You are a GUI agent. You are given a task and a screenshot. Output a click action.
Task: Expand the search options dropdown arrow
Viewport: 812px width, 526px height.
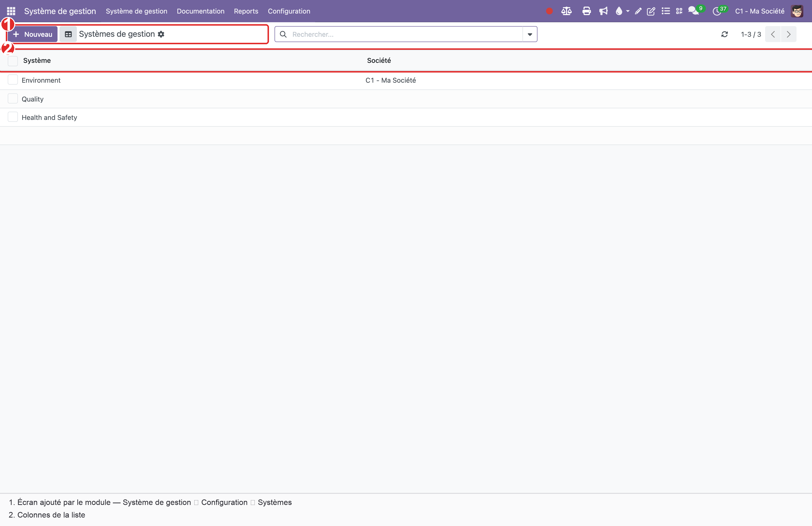tap(530, 34)
